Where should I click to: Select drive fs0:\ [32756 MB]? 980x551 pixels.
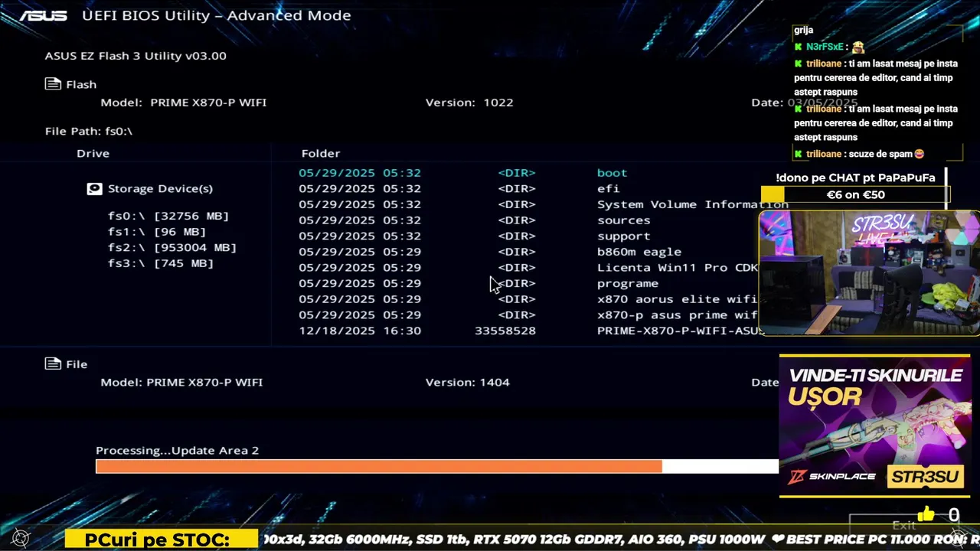click(x=168, y=216)
